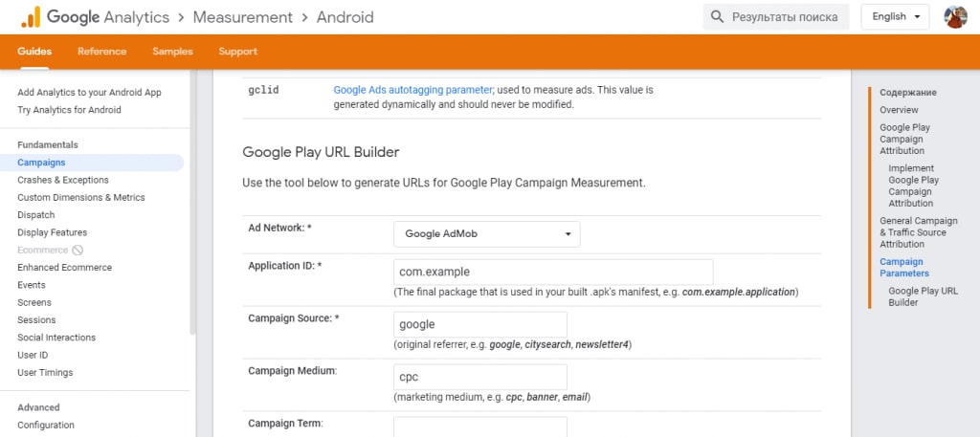Click the search box Результаты поиска

[776, 17]
